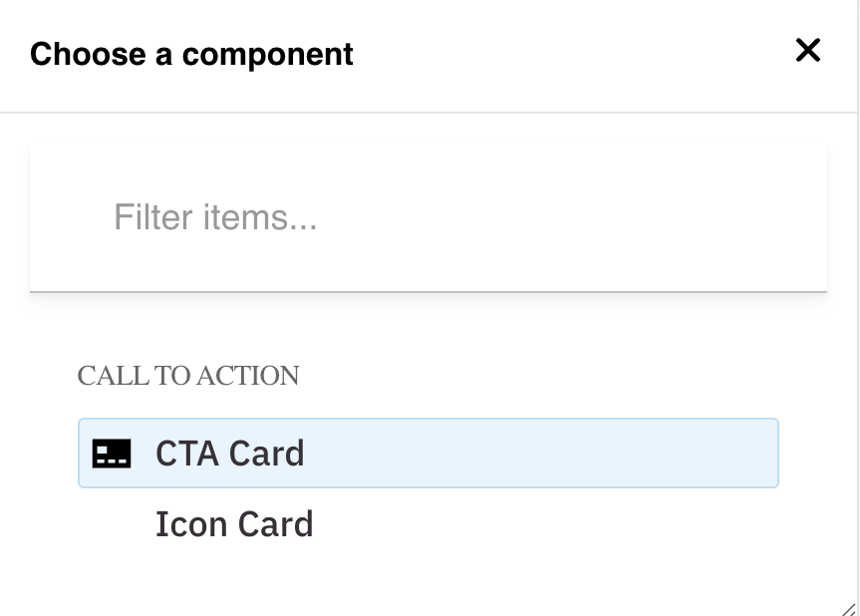860x616 pixels.
Task: Focus the Filter items text box
Action: pos(429,217)
